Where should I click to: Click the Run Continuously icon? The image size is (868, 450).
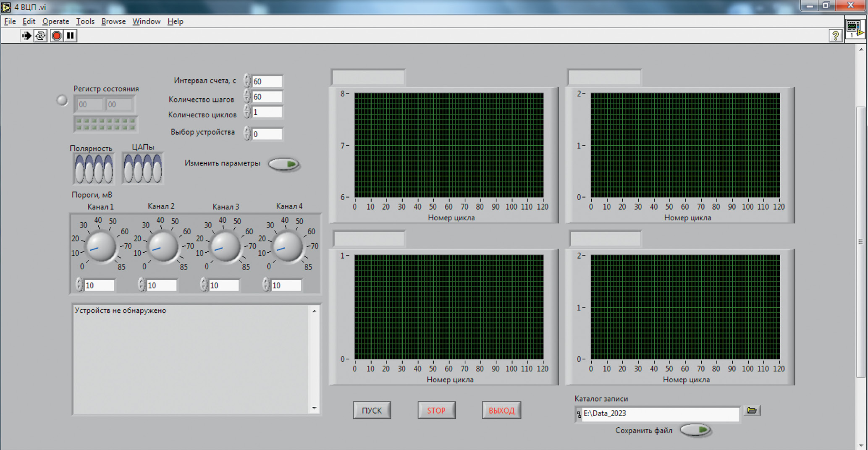pos(41,36)
